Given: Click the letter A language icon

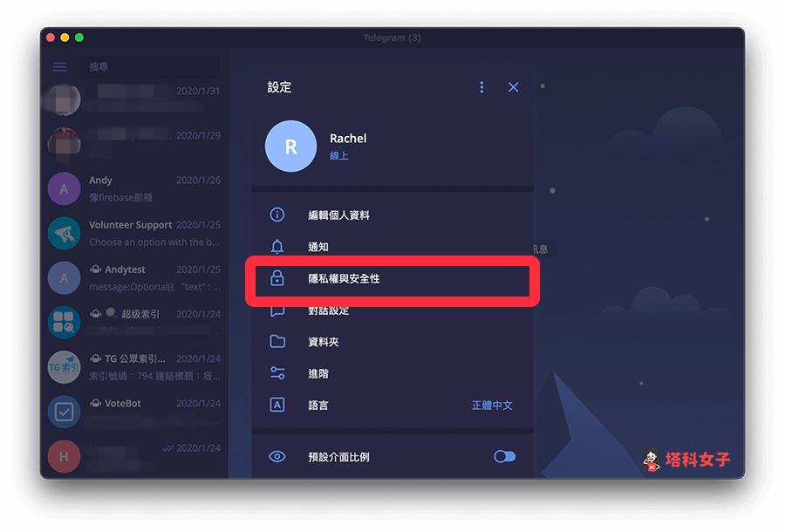Looking at the screenshot, I should click(277, 405).
